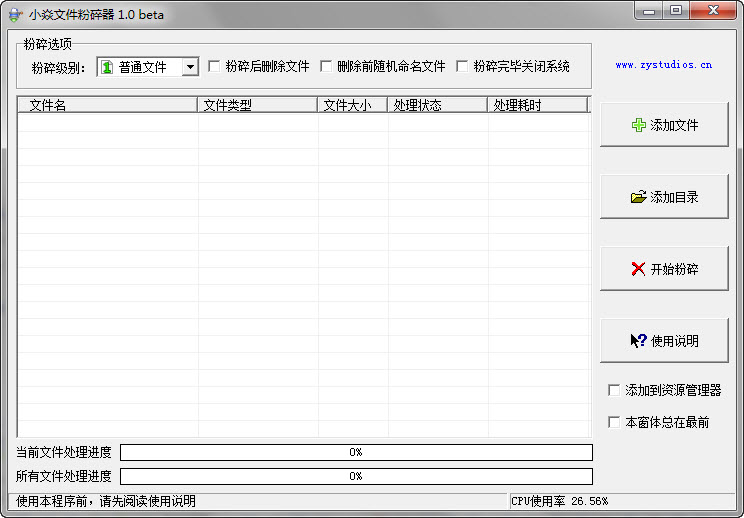Click the 当前文件处理进度 progress bar
The image size is (744, 518).
coord(356,453)
